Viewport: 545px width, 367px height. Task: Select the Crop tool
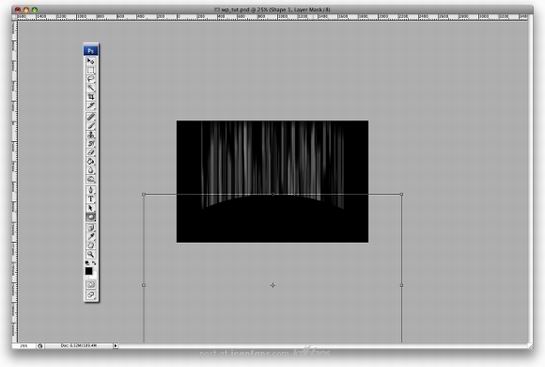[91, 97]
